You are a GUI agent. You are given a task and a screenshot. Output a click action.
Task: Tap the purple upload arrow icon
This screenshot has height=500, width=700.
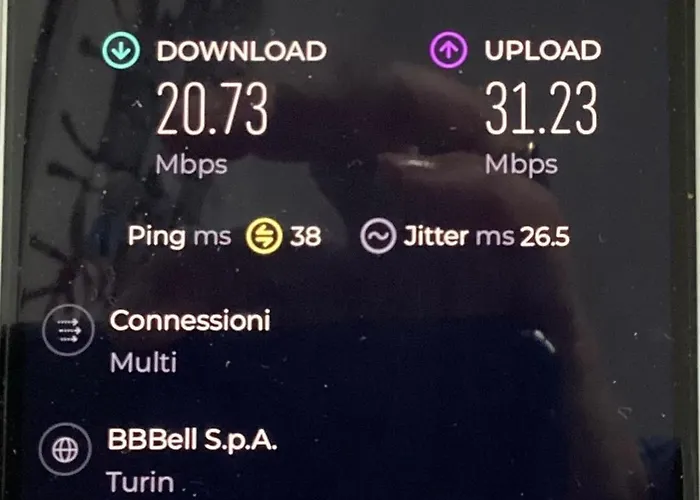449,50
